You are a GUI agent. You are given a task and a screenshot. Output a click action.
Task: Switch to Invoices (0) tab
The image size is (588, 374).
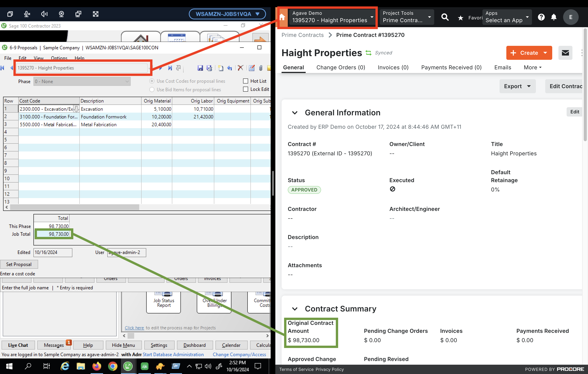tap(393, 68)
